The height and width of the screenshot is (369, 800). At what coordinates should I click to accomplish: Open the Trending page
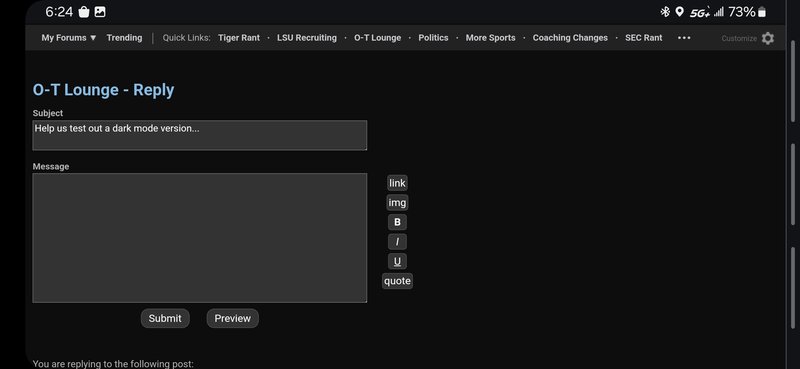click(x=124, y=38)
